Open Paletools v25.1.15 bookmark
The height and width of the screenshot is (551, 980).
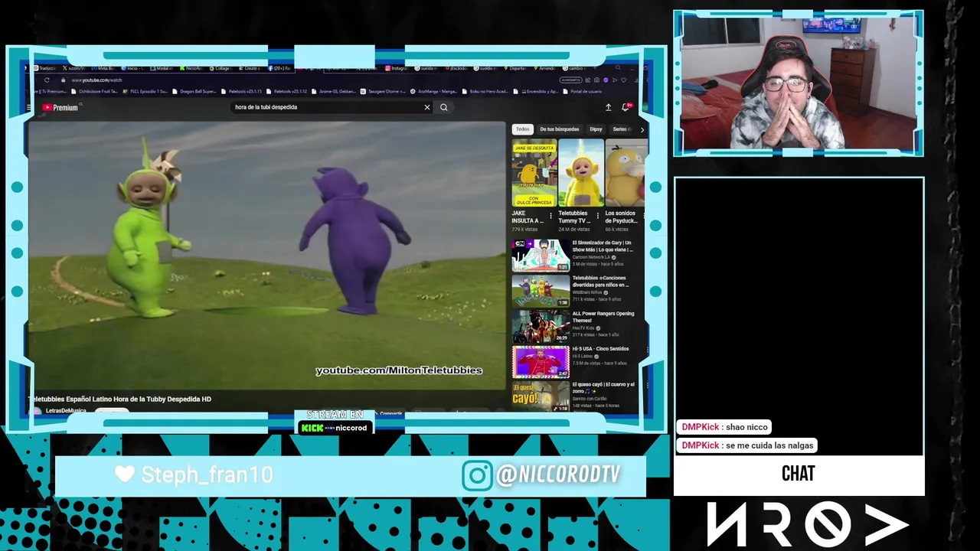(x=243, y=91)
